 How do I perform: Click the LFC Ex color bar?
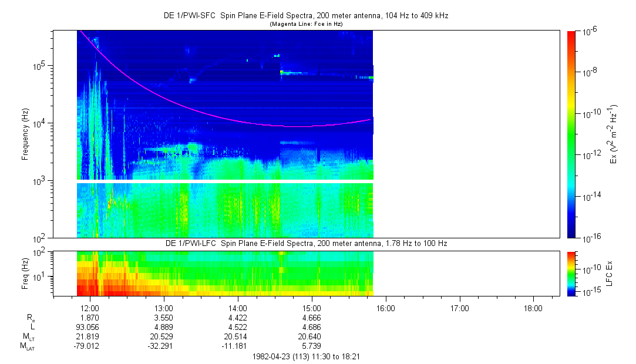[572, 273]
